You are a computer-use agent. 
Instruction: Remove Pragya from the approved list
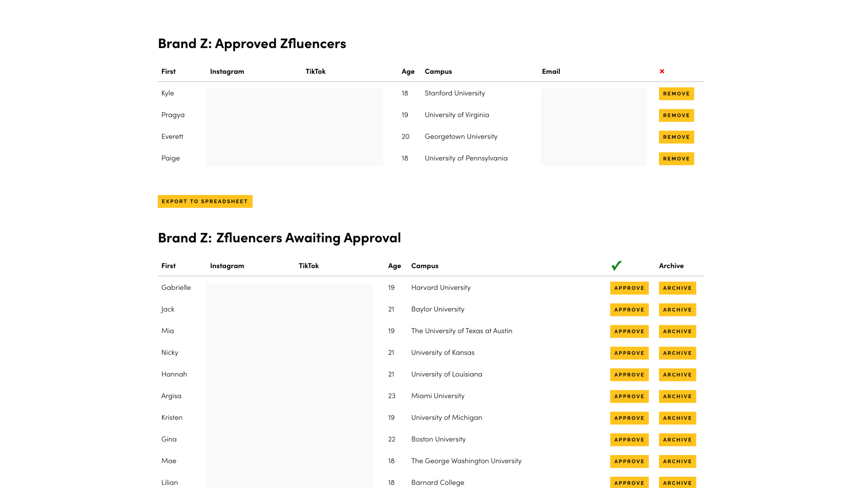coord(676,116)
